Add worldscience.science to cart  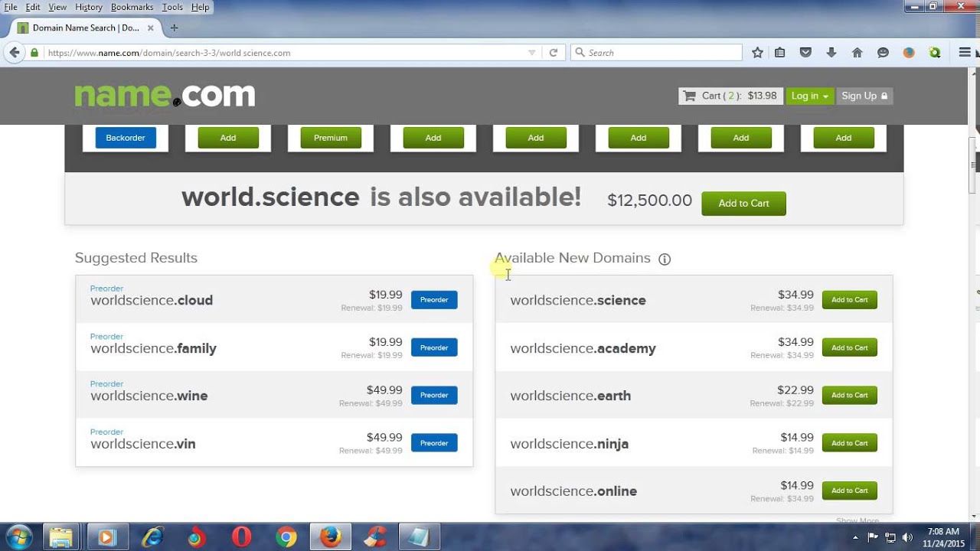850,300
